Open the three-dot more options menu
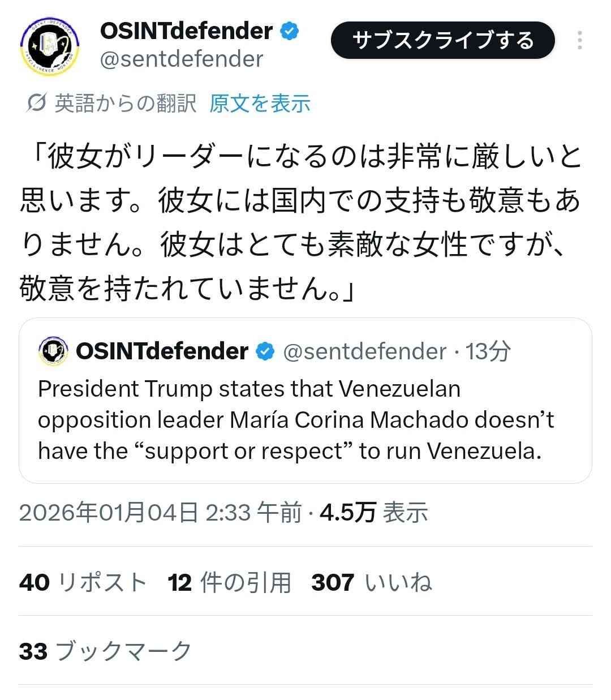This screenshot has width=611, height=700. tap(580, 41)
